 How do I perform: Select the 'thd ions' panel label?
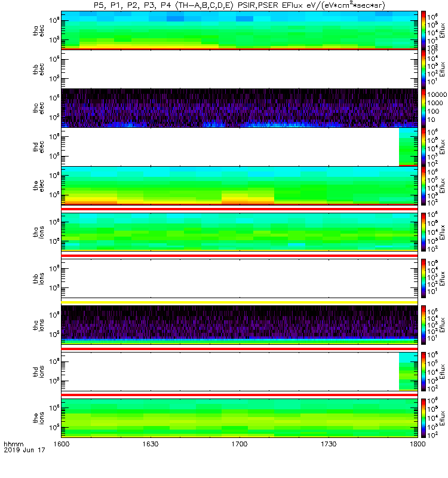point(39,371)
